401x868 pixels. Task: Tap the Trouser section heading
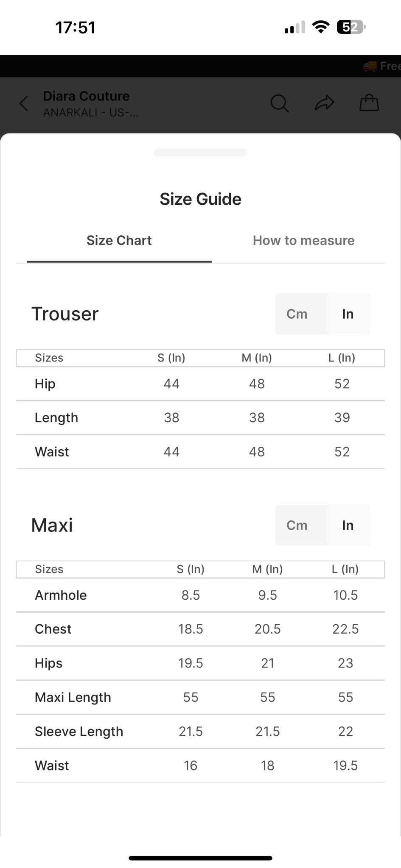tap(65, 314)
